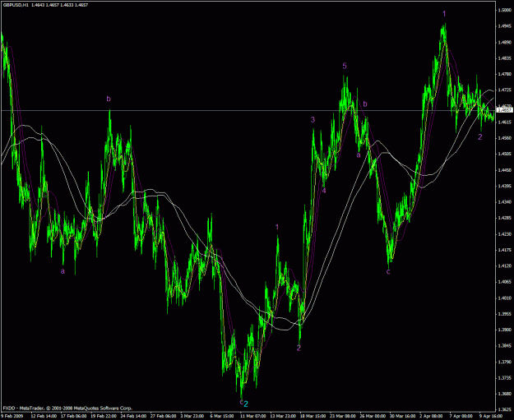This screenshot has height=420, width=514.
Task: Click the '6 Mar 15:00' time axis label
Action: (222, 416)
